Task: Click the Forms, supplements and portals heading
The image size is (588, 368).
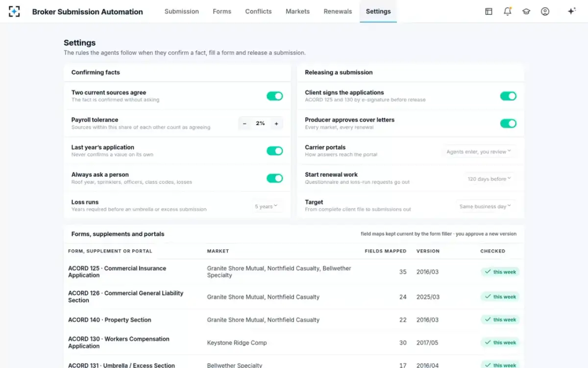Action: pyautogui.click(x=118, y=234)
